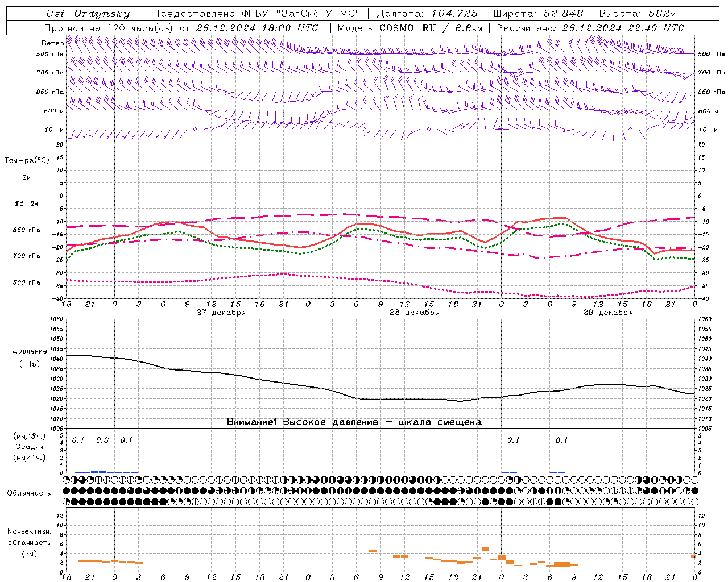Viewport: 728px width, 582px height.
Task: Click the 'Осадки' precipitation label
Action: 30,447
